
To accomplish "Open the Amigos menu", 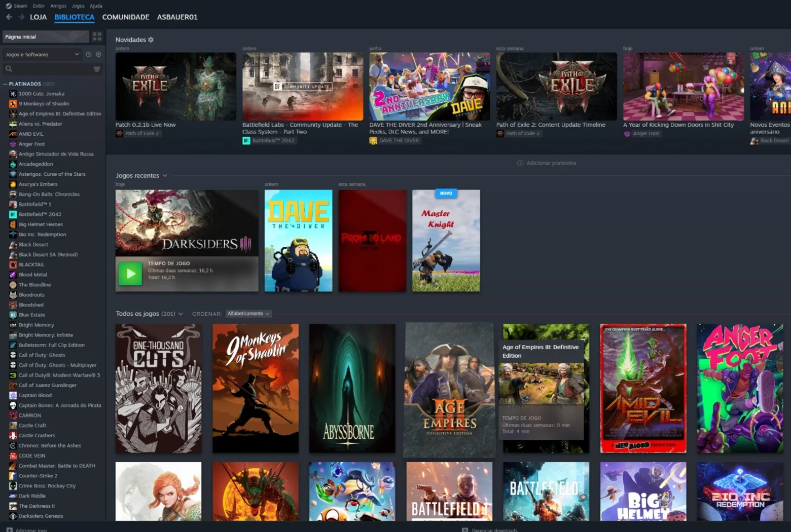I will [58, 6].
